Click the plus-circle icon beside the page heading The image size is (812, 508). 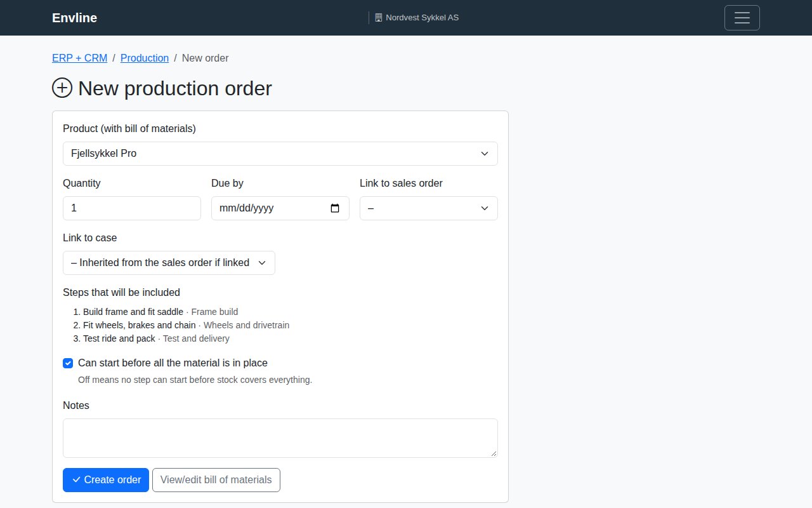(62, 88)
